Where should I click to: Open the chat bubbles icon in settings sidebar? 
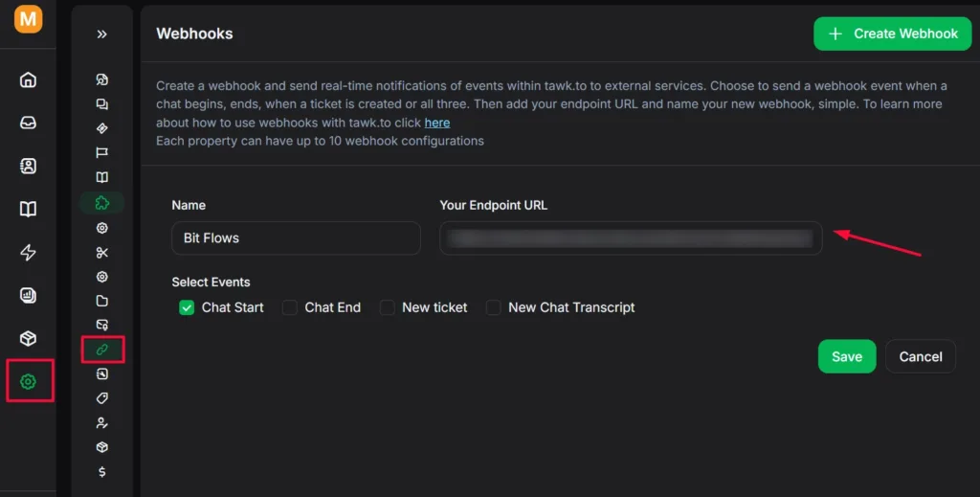point(101,103)
